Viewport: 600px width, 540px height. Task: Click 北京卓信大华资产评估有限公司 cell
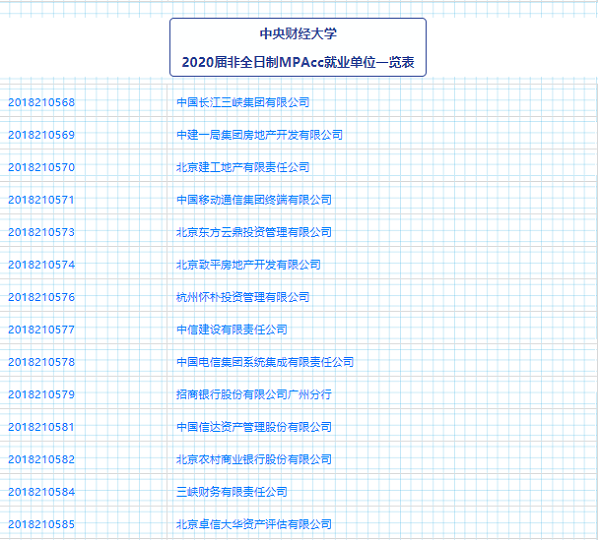tap(254, 524)
